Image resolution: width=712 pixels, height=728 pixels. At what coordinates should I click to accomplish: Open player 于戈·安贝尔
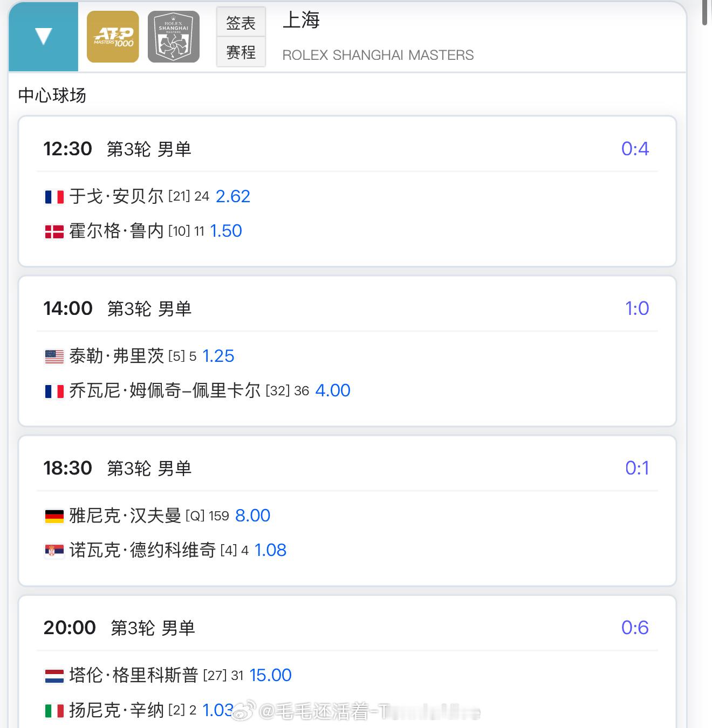116,196
